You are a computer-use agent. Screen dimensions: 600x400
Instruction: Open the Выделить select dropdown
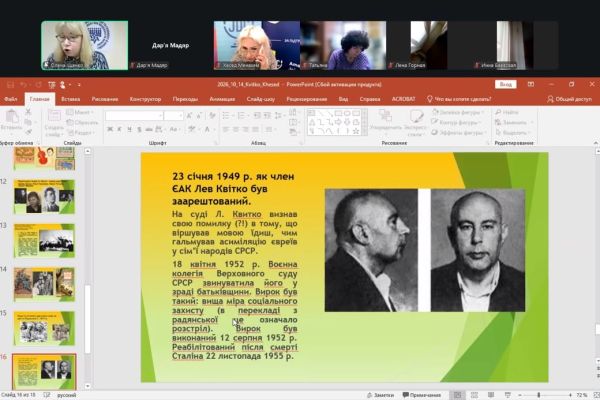(514, 133)
